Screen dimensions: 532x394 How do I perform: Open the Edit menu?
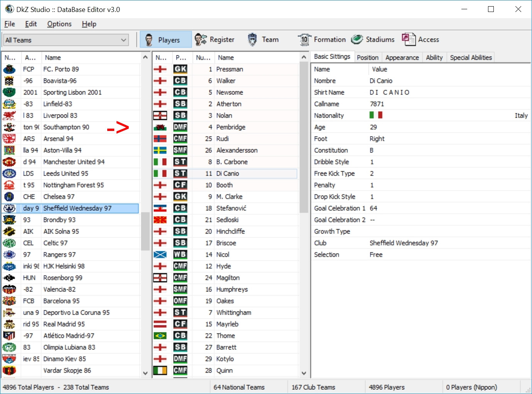pos(31,24)
